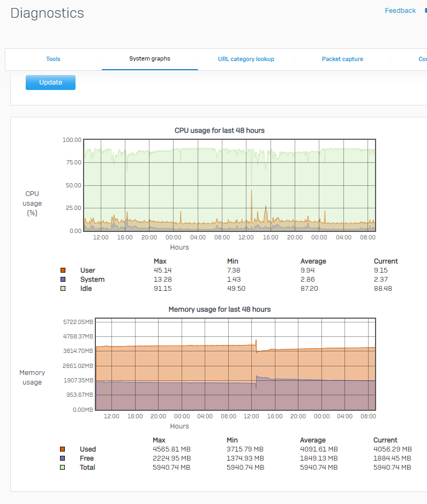Click Used max value 4565.81 MB

pyautogui.click(x=171, y=449)
